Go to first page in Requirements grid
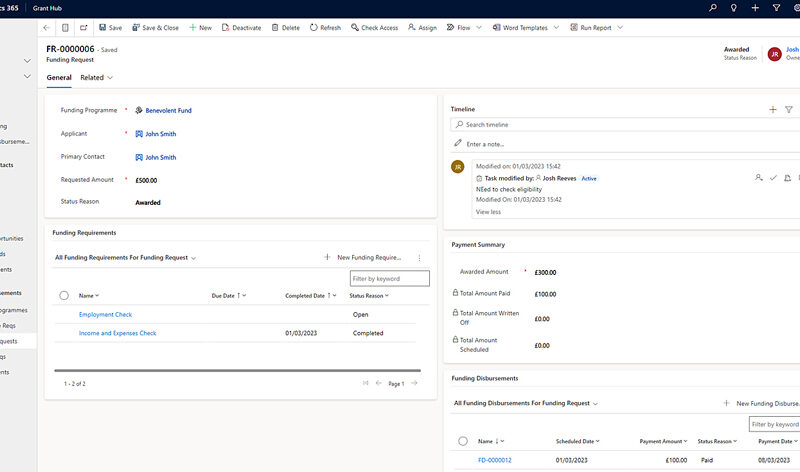800x472 pixels. (365, 383)
